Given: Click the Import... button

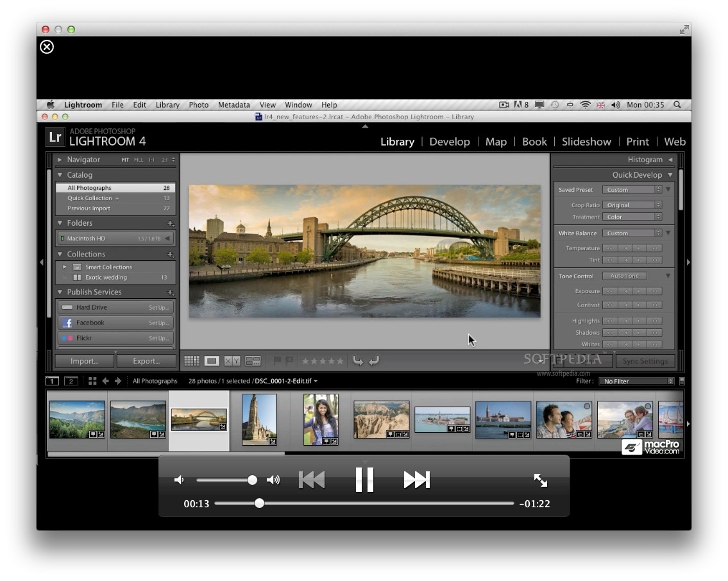Looking at the screenshot, I should (85, 361).
